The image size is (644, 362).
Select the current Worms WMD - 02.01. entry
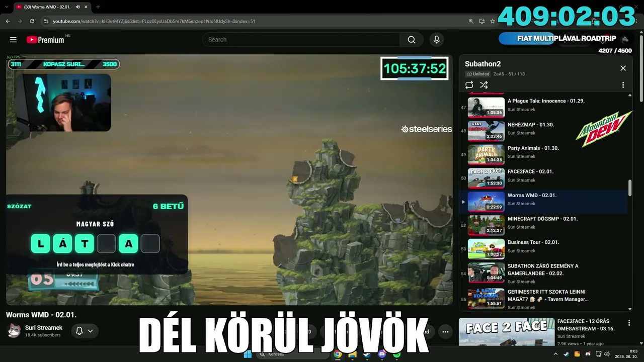(543, 202)
